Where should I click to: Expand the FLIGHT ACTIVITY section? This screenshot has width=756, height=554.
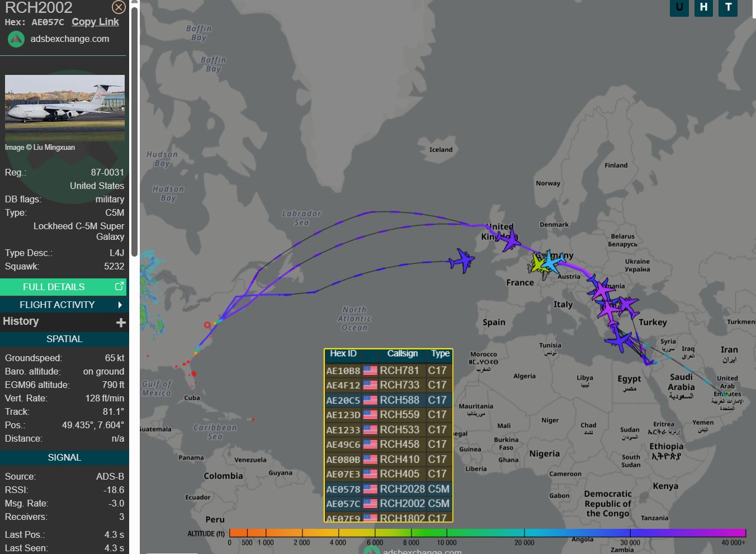(x=64, y=305)
